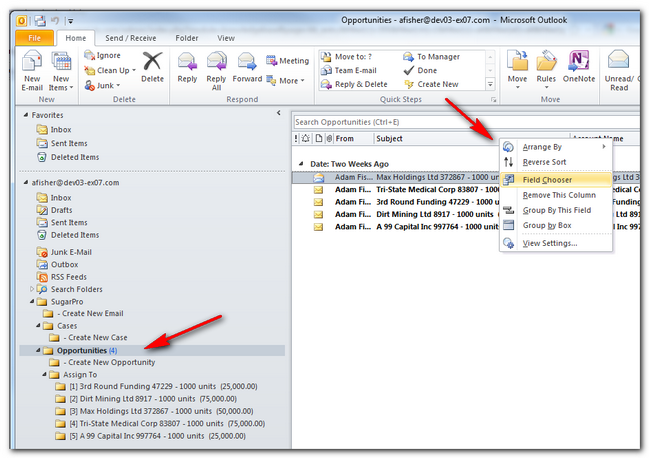649x458 pixels.
Task: Select '- Create New Case' folder
Action: point(88,338)
